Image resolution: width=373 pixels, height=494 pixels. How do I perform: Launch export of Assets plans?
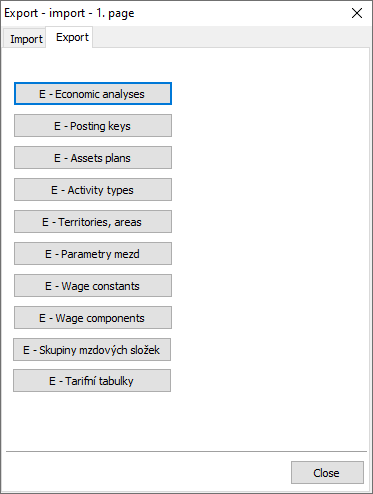point(93,158)
